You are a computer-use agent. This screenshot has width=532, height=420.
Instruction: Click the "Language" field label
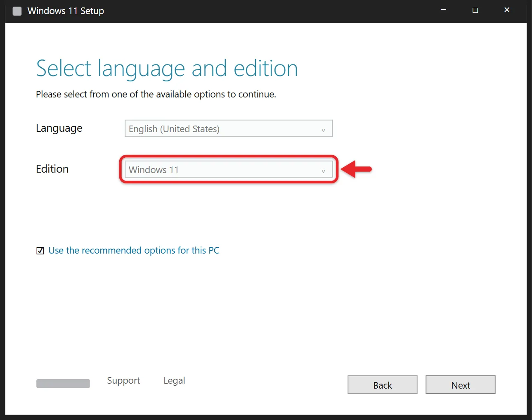[x=59, y=128]
